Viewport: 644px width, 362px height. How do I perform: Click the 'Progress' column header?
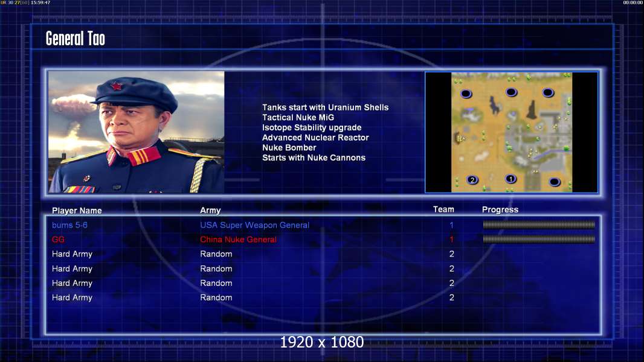[x=500, y=209]
